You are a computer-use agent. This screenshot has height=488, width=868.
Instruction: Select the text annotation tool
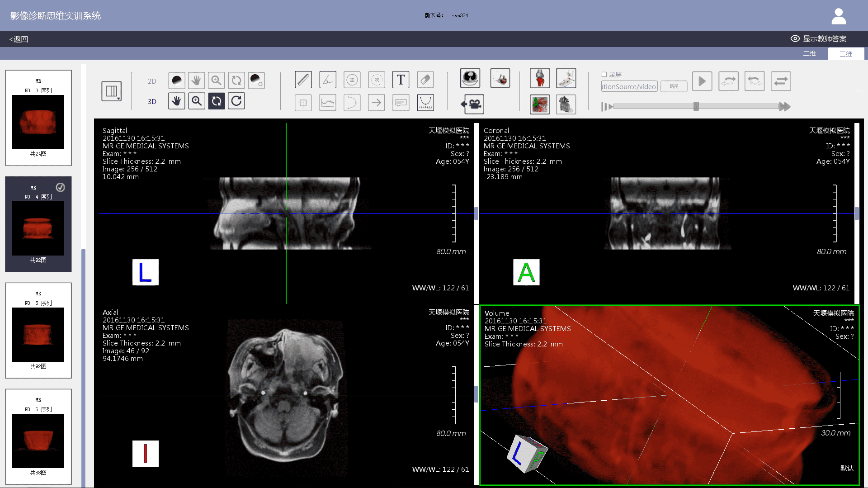click(401, 80)
